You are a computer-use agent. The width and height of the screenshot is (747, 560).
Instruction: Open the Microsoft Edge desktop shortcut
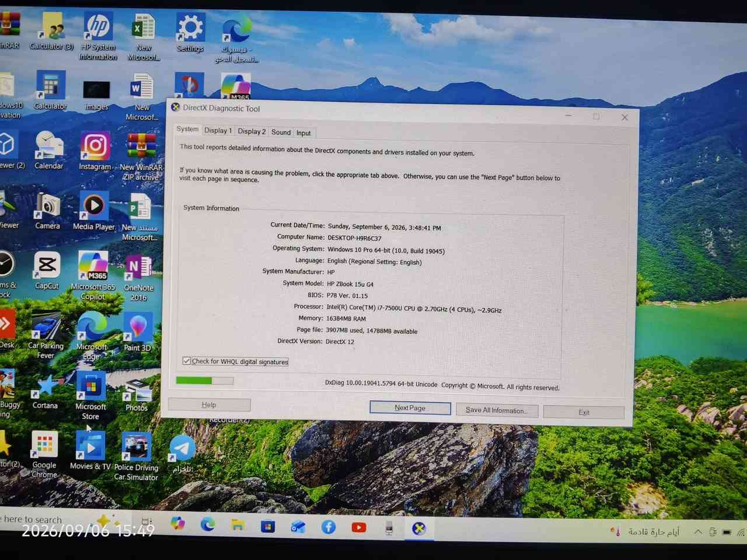(x=92, y=337)
